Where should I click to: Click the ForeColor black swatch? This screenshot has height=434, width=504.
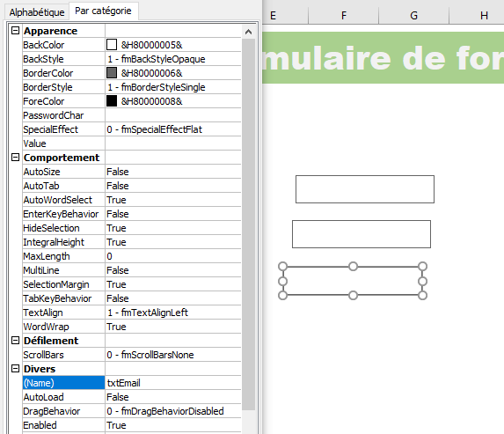coord(112,101)
